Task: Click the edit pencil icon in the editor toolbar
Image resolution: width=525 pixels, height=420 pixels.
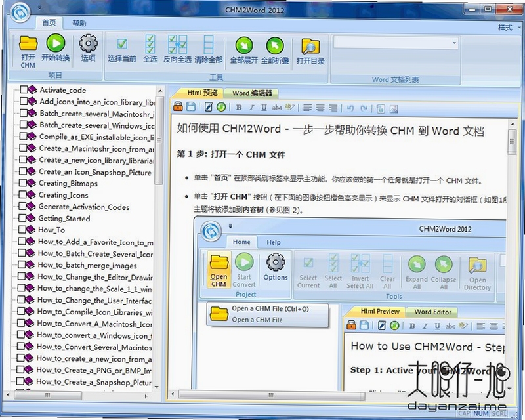Action: coord(208,107)
